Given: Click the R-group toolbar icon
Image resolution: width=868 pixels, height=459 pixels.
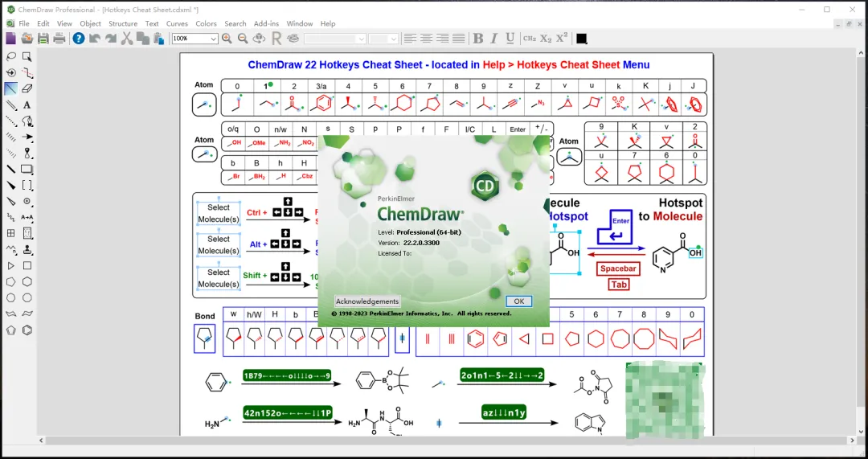Looking at the screenshot, I should point(276,39).
